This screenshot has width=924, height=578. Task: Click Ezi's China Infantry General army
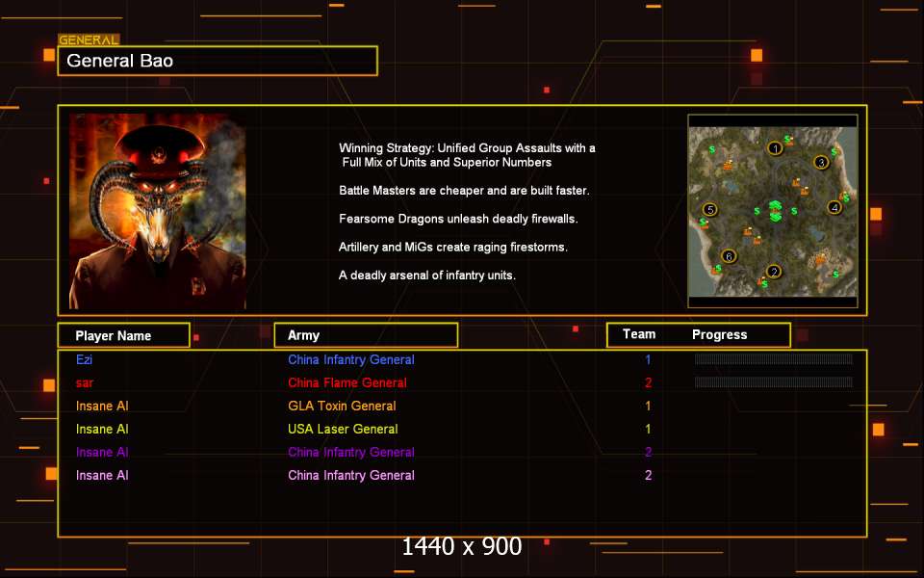click(351, 359)
